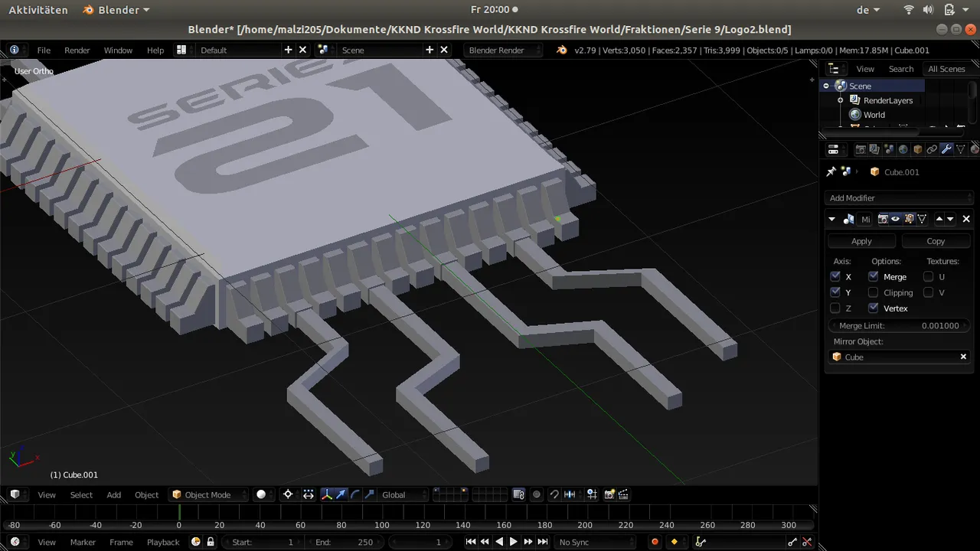Click the OpenGL render image icon

[x=609, y=494]
